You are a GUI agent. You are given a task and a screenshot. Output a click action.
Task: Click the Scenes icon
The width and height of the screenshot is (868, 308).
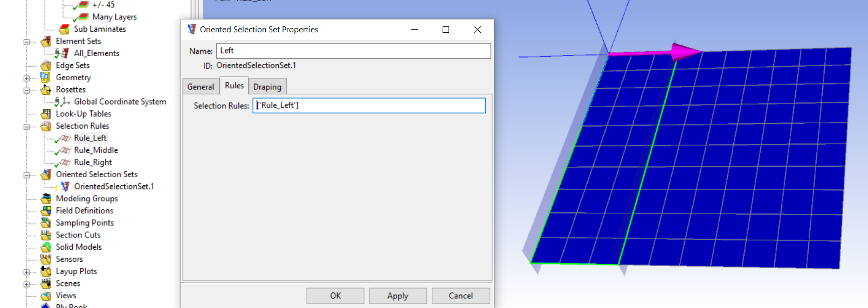click(46, 283)
